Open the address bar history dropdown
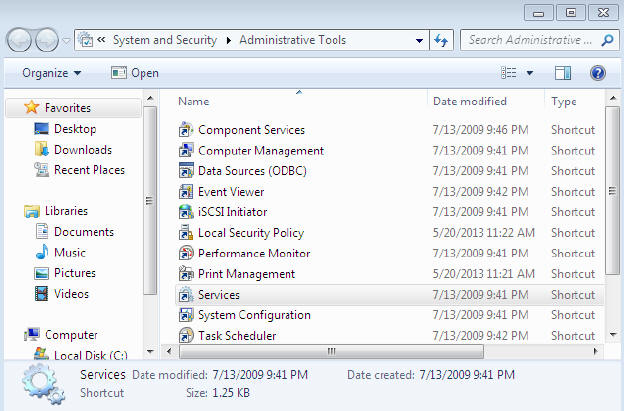624x411 pixels. (420, 41)
